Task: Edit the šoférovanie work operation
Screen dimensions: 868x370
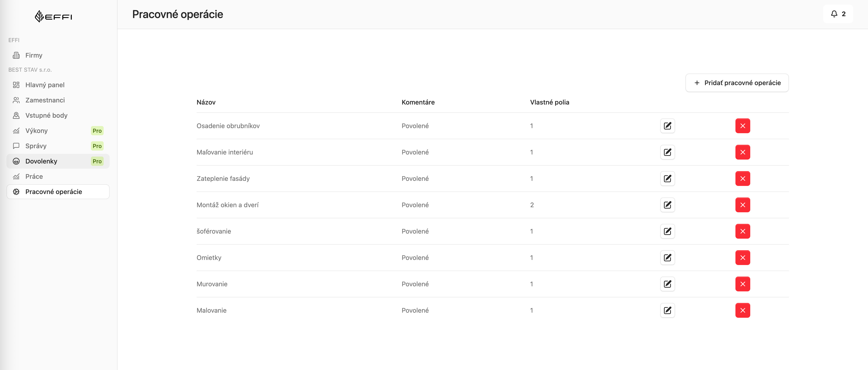Action: 667,231
